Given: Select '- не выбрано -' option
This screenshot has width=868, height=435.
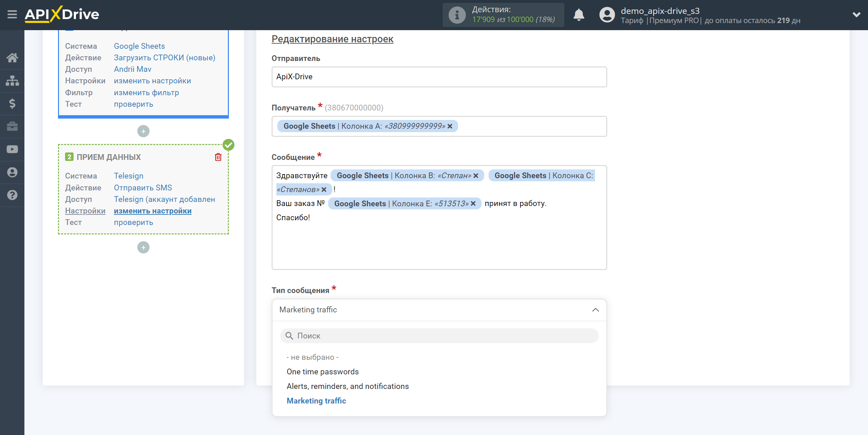Looking at the screenshot, I should coord(313,357).
